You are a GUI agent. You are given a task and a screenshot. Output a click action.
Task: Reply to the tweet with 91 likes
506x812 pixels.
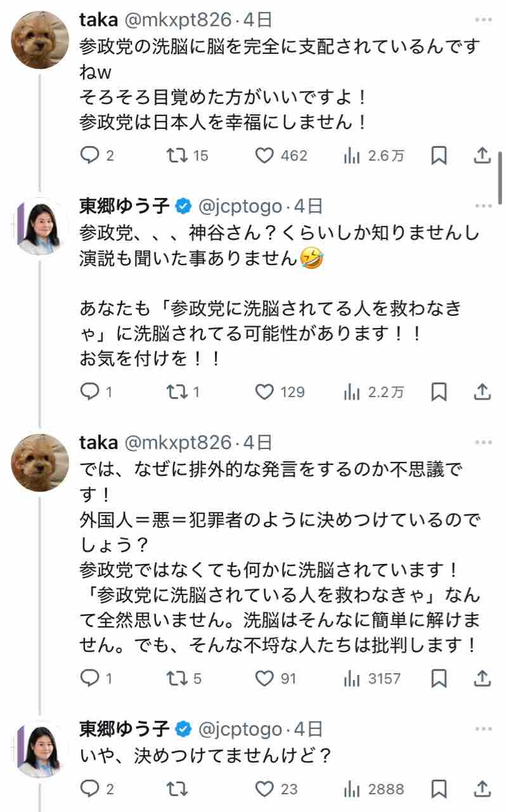click(x=89, y=679)
